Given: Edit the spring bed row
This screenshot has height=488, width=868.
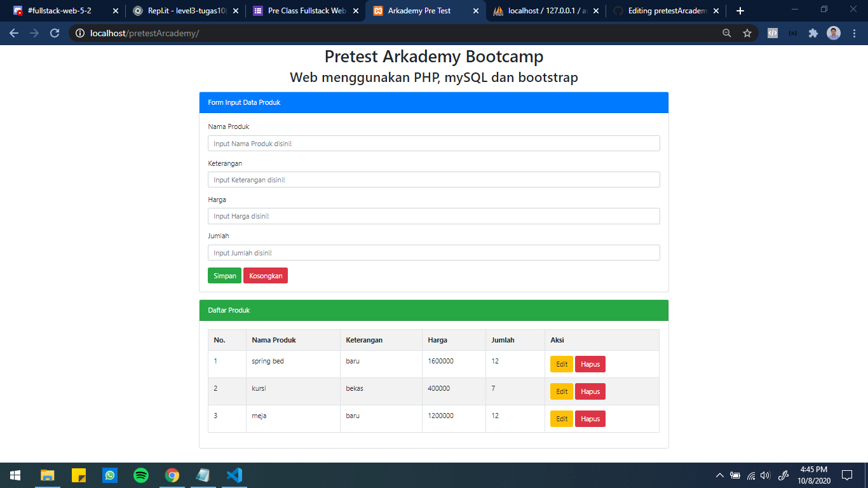Looking at the screenshot, I should pos(562,364).
